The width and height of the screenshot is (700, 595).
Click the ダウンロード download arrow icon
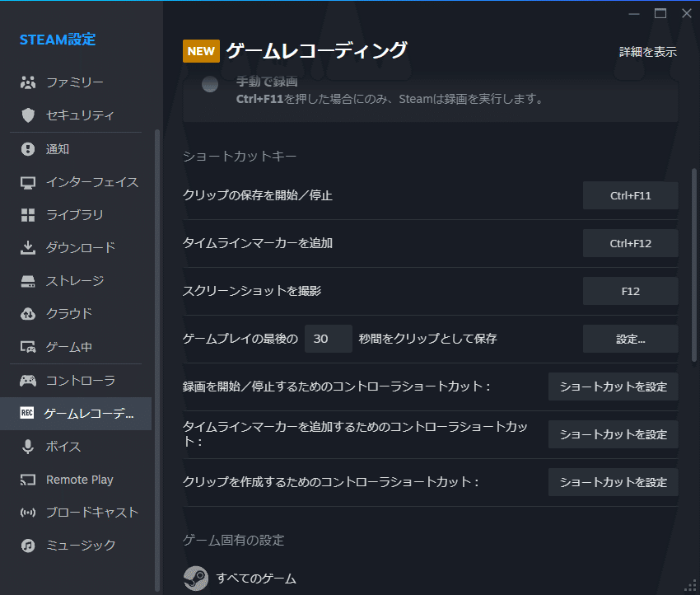[28, 247]
